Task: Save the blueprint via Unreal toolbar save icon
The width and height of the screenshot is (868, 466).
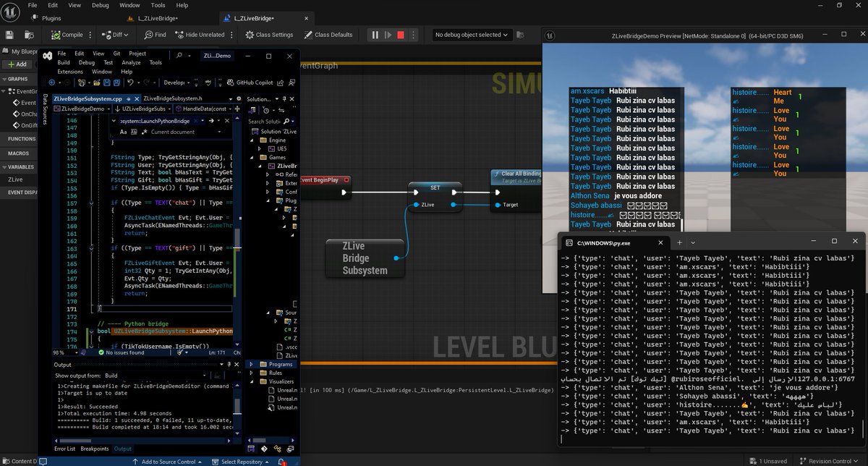Action: pyautogui.click(x=10, y=34)
